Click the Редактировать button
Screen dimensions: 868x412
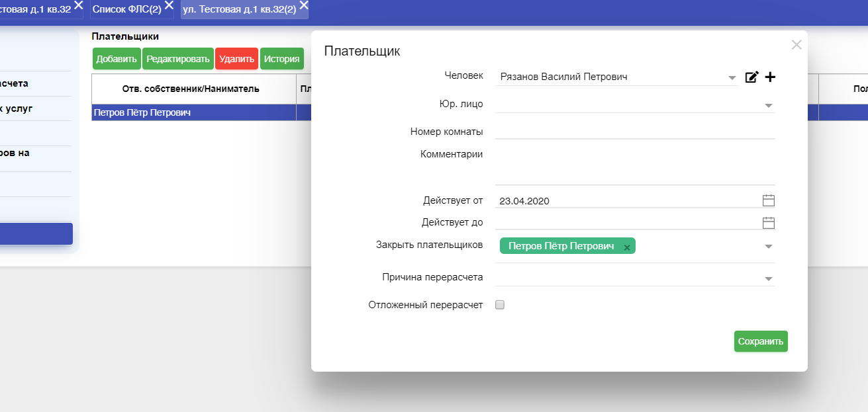pyautogui.click(x=178, y=59)
